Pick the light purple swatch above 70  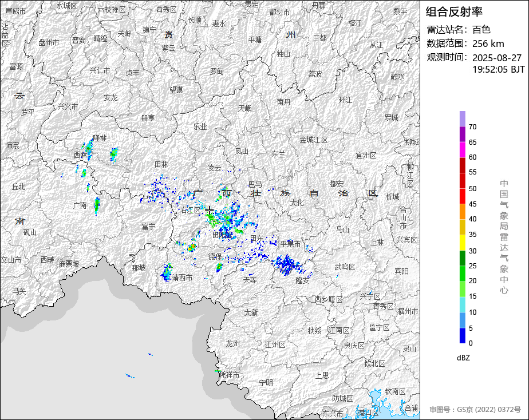tap(462, 118)
